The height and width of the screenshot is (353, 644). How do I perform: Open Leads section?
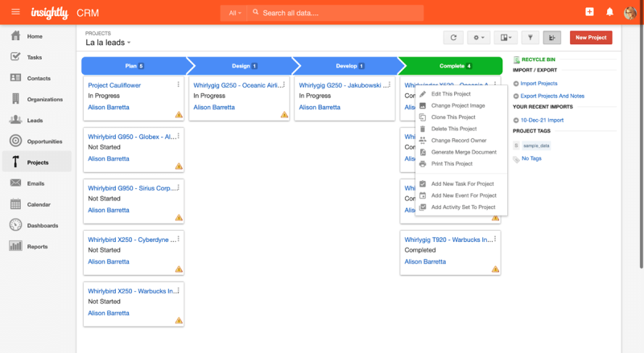point(35,121)
